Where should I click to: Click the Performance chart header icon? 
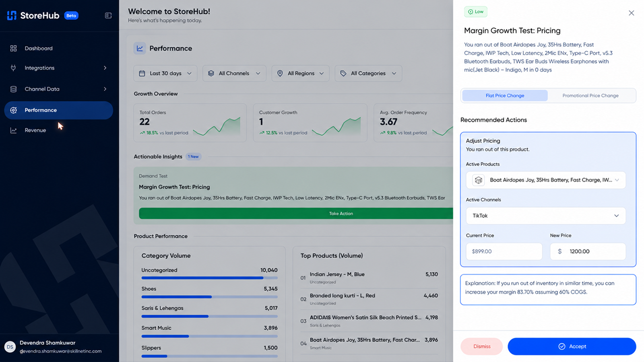140,48
